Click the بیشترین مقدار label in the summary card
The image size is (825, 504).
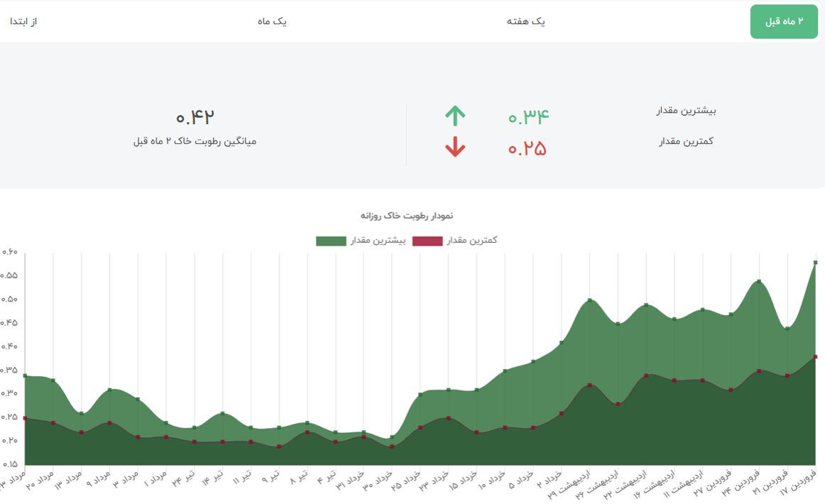686,111
